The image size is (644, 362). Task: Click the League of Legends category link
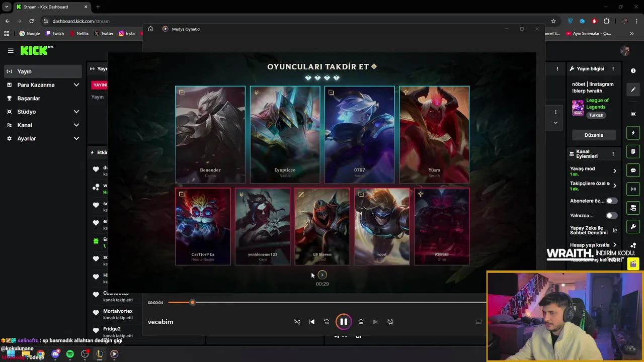tap(597, 104)
